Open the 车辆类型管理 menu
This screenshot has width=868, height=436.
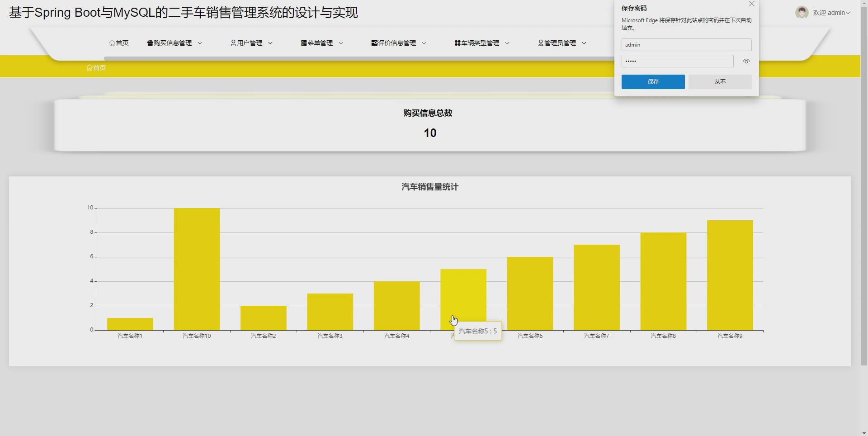[x=482, y=43]
